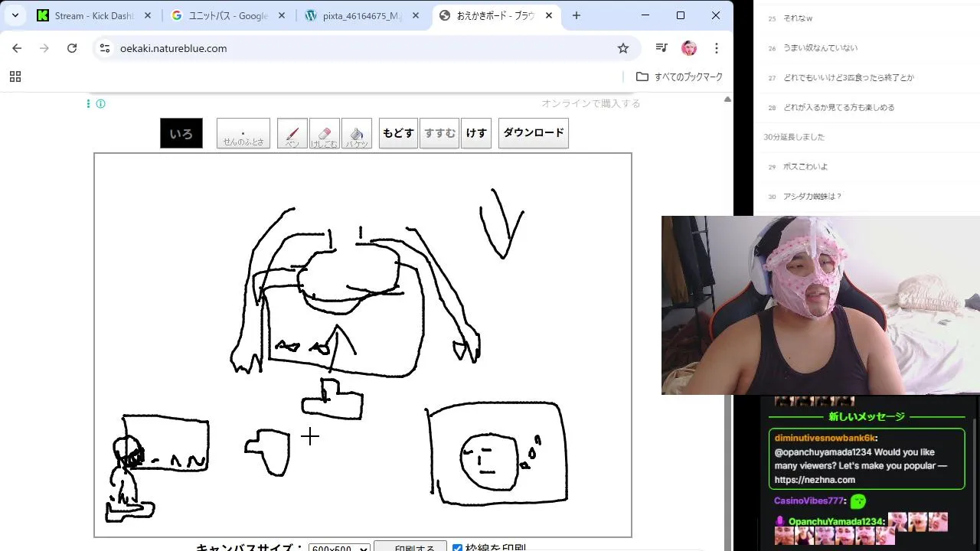Click the すすむ redo button
Image resolution: width=980 pixels, height=551 pixels.
point(439,133)
